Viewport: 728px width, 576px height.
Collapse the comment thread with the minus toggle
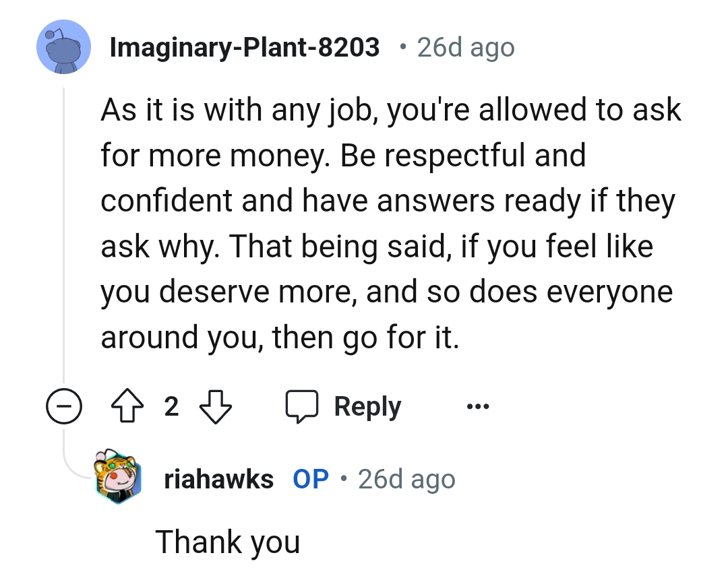point(65,406)
